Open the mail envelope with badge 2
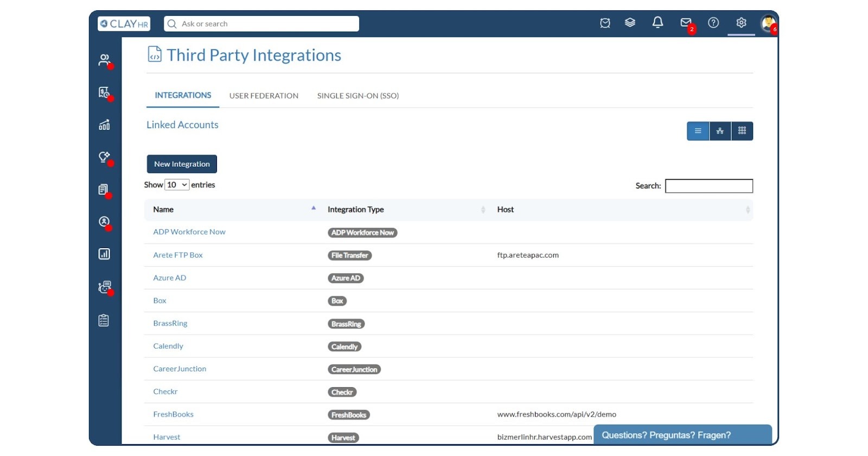868x456 pixels. [x=686, y=23]
